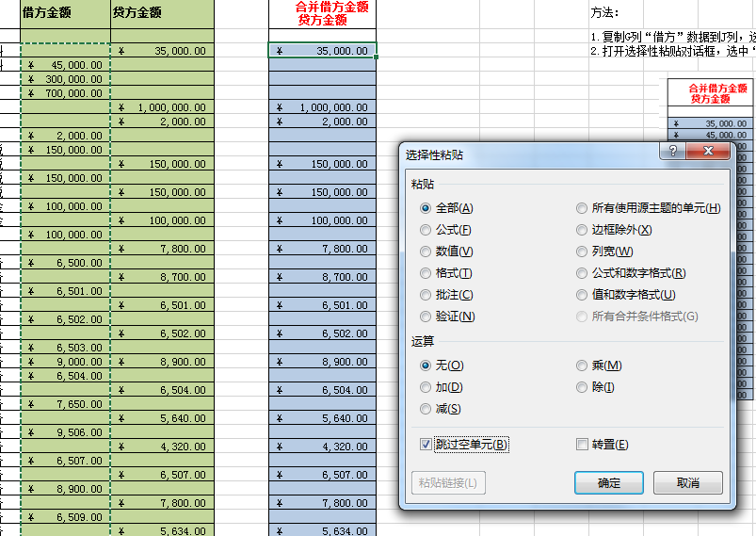Click instruction line starting 1.复制G列
756x536 pixels.
(x=673, y=37)
